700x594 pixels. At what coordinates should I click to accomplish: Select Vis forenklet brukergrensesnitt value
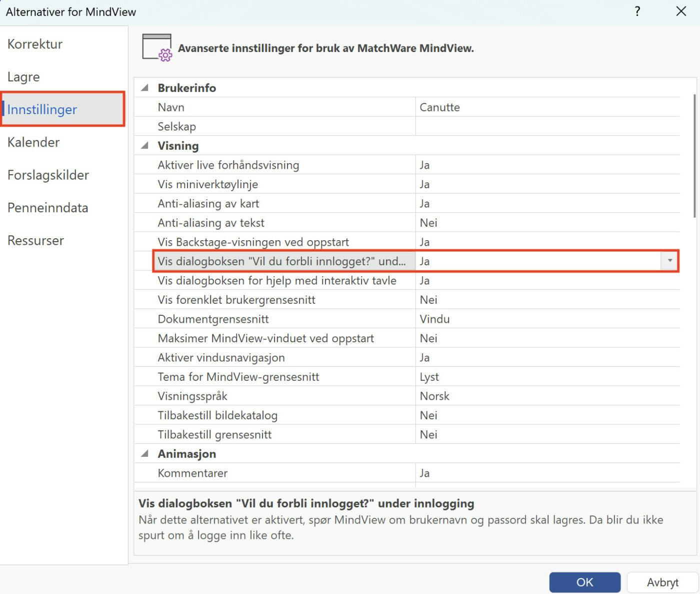(547, 300)
